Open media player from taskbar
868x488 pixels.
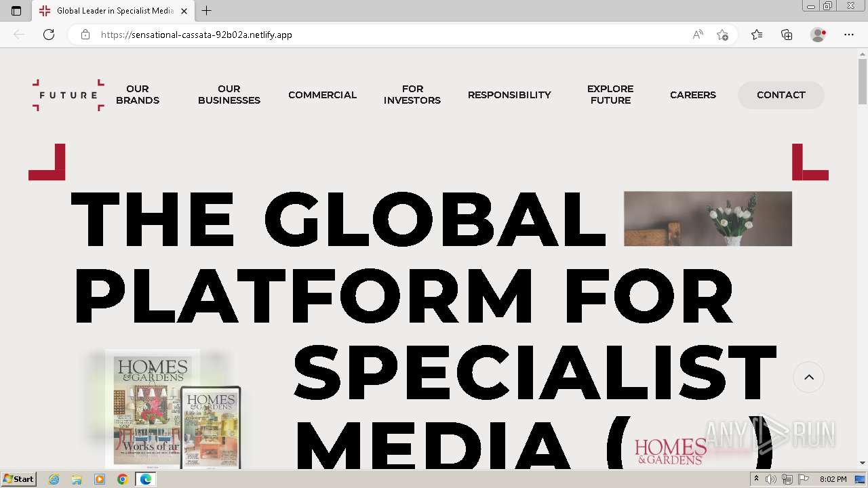(100, 479)
